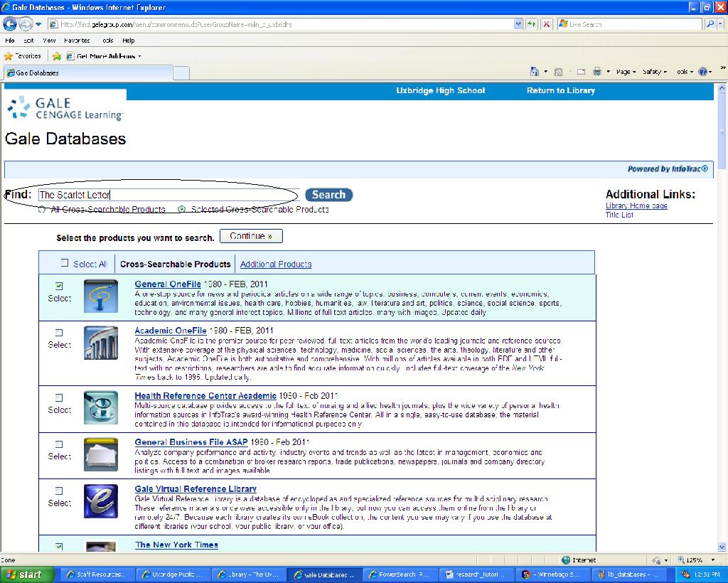The width and height of the screenshot is (728, 583).
Task: Expand the Print options dropdown arrow
Action: (608, 72)
